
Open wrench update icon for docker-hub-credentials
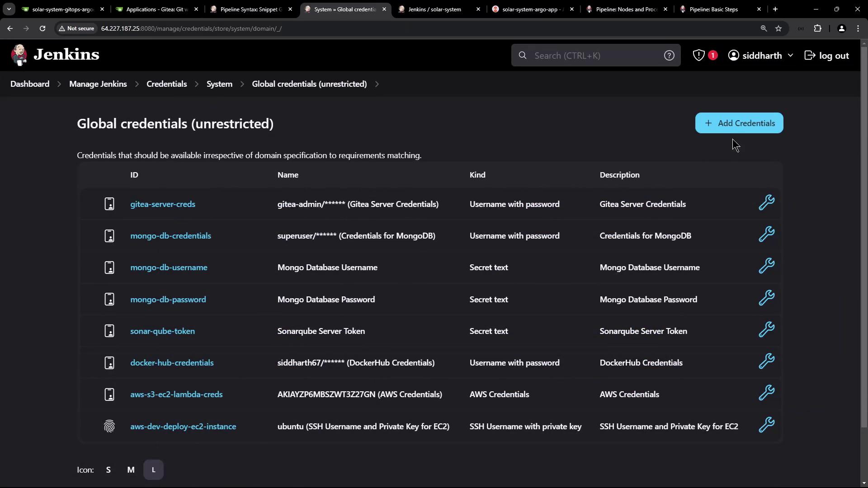point(766,361)
